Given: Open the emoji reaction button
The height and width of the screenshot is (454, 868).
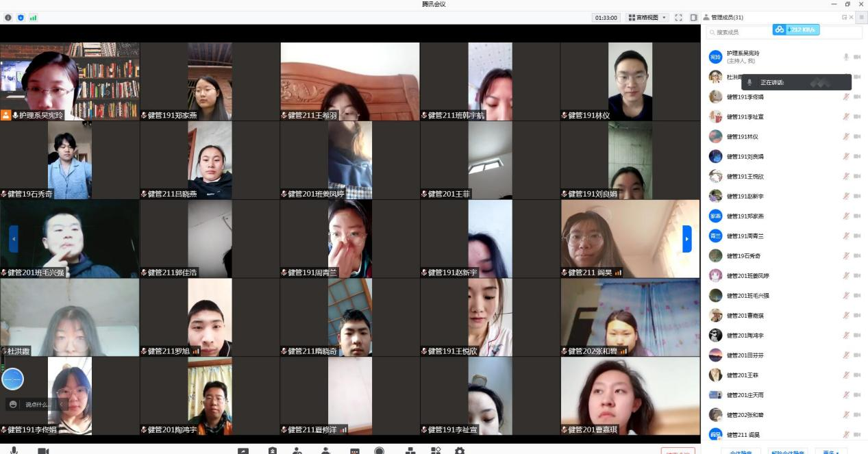Looking at the screenshot, I should click(x=13, y=404).
